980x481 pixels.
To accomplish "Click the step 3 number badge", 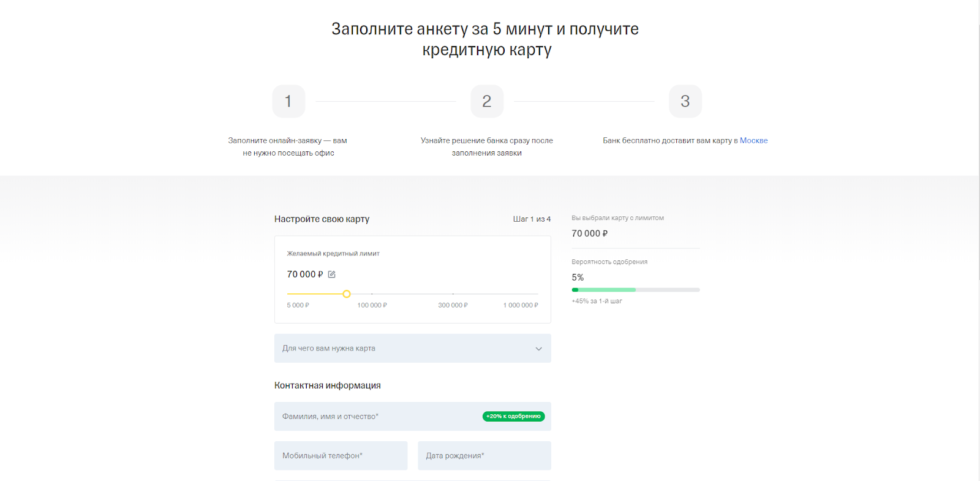I will [685, 101].
